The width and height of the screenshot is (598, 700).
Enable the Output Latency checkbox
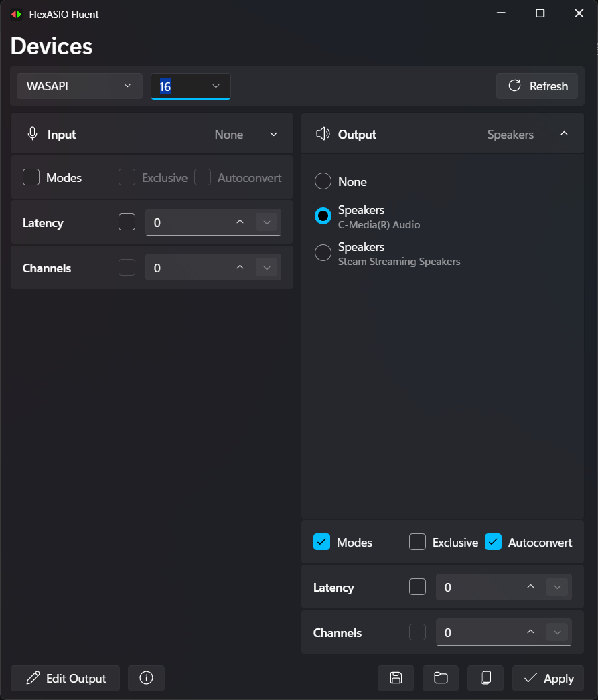tap(417, 587)
